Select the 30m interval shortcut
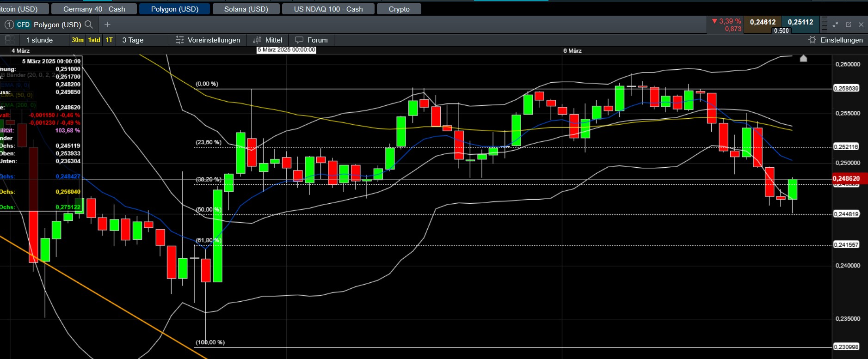868x359 pixels. coord(78,40)
